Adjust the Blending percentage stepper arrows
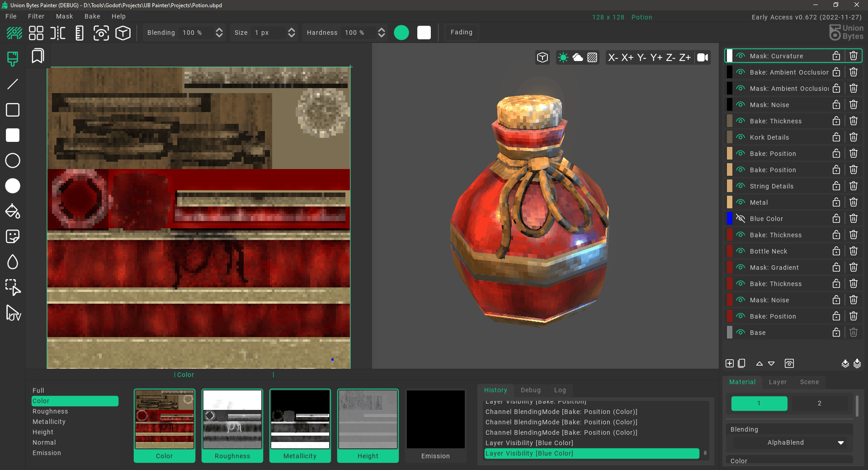Viewport: 868px width, 470px height. point(219,33)
